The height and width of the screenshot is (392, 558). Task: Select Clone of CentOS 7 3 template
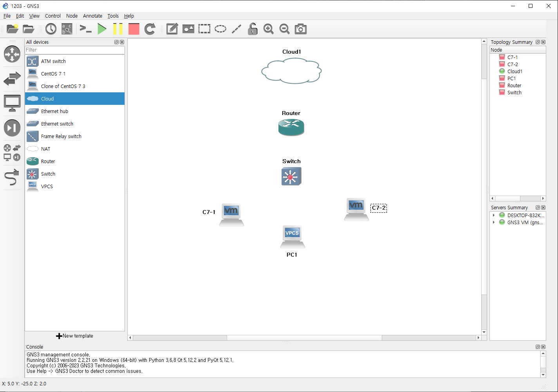pyautogui.click(x=75, y=86)
